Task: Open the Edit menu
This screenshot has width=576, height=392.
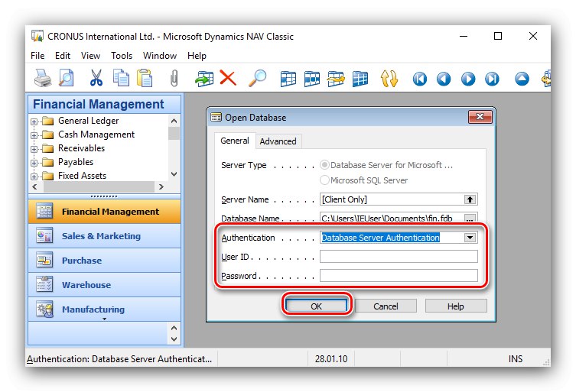Action: 63,56
